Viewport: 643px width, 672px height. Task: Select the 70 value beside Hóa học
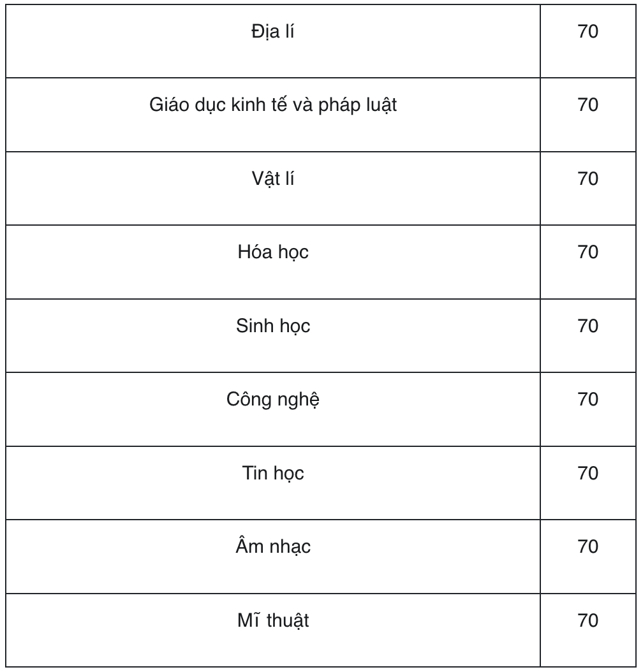588,252
